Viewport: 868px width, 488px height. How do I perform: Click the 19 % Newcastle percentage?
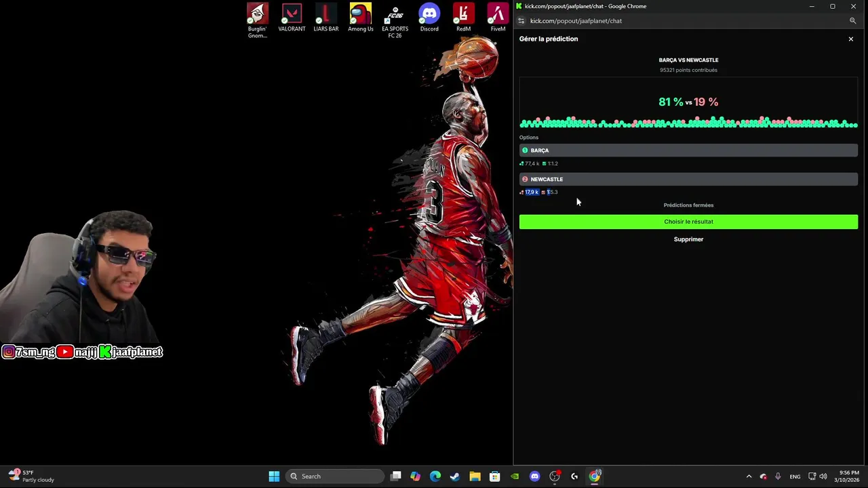706,102
